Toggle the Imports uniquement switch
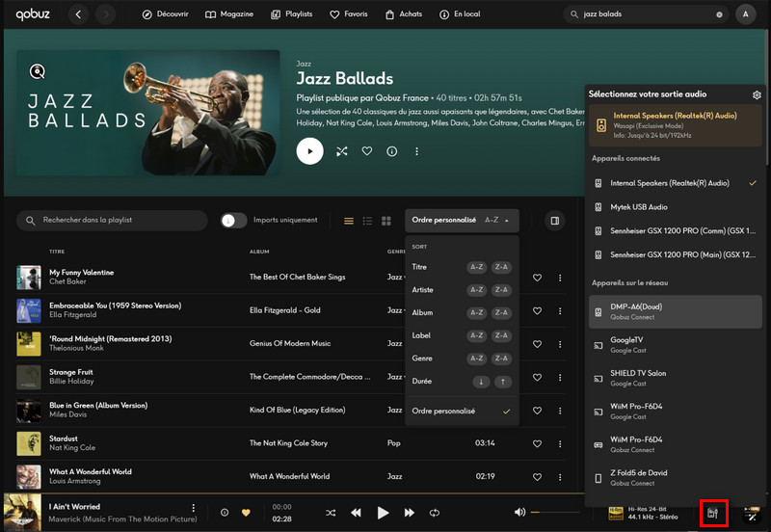771x532 pixels. click(x=233, y=221)
